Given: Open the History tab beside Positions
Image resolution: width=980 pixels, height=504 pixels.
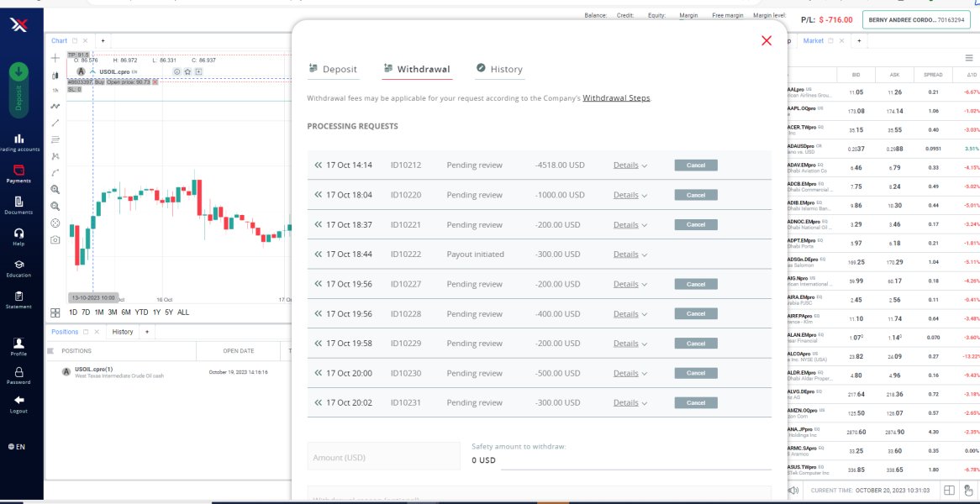Looking at the screenshot, I should 123,332.
